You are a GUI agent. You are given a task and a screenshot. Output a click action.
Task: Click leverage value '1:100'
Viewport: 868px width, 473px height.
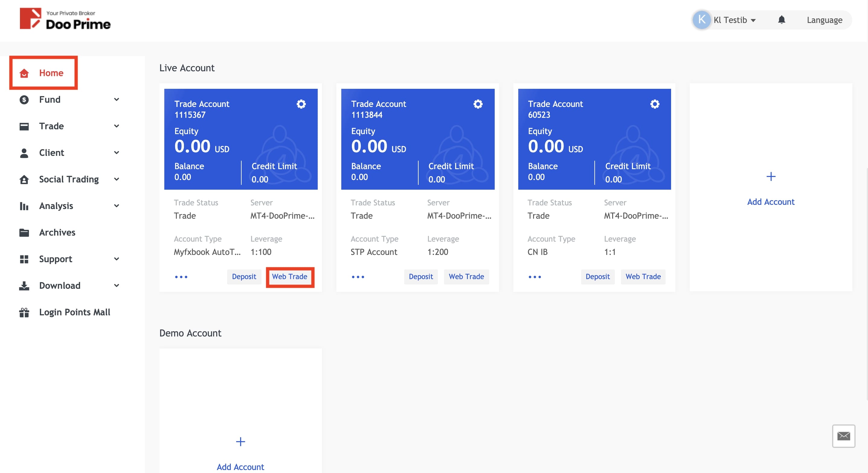261,252
